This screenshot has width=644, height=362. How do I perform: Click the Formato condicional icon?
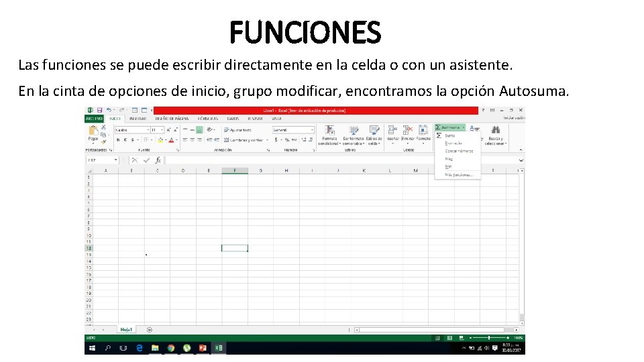tap(330, 131)
